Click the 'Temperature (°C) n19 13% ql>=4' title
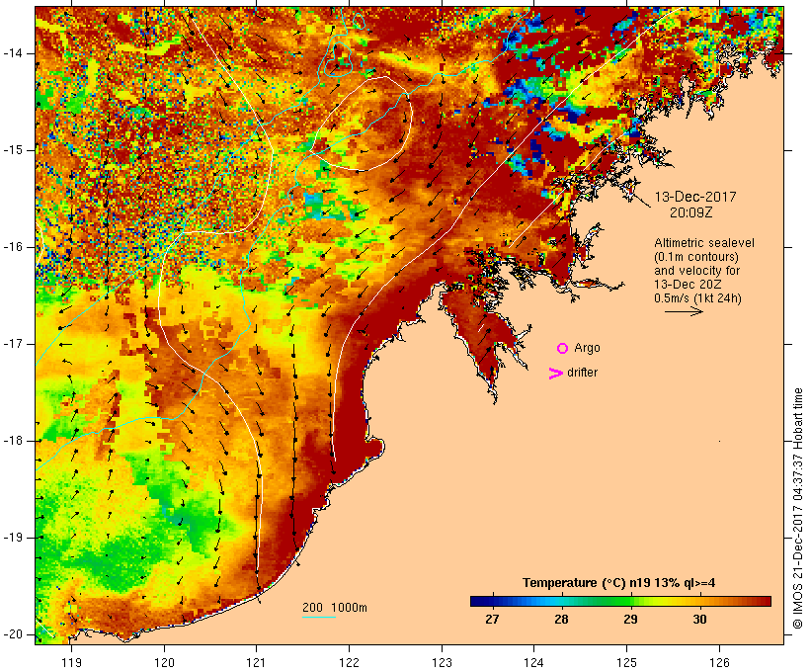 [619, 583]
